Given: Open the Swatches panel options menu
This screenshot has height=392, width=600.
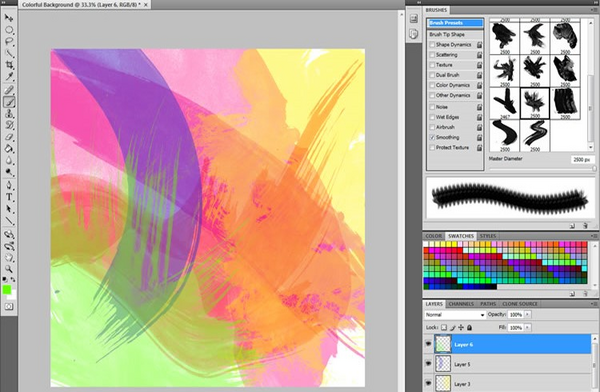Looking at the screenshot, I should (595, 236).
